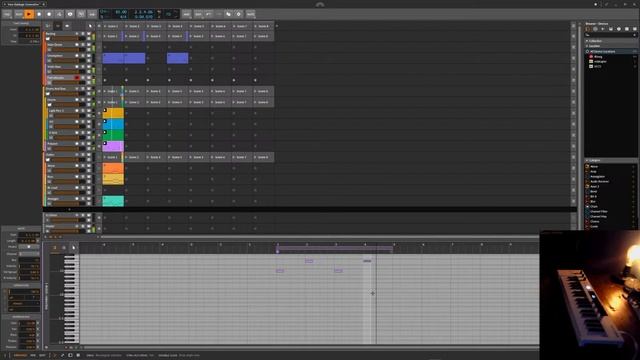Launch the wide violet clip on Atmosphere track
This screenshot has width=640, height=360.
pyautogui.click(x=124, y=58)
